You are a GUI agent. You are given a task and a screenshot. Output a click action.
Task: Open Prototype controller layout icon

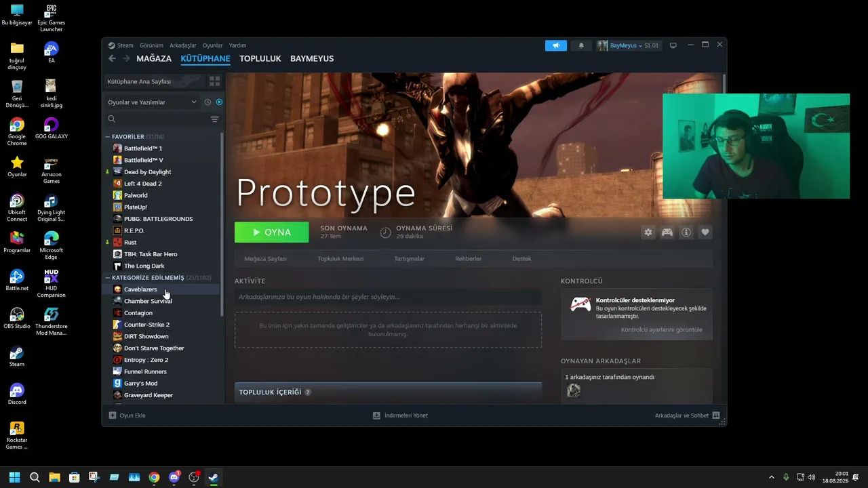pos(667,232)
